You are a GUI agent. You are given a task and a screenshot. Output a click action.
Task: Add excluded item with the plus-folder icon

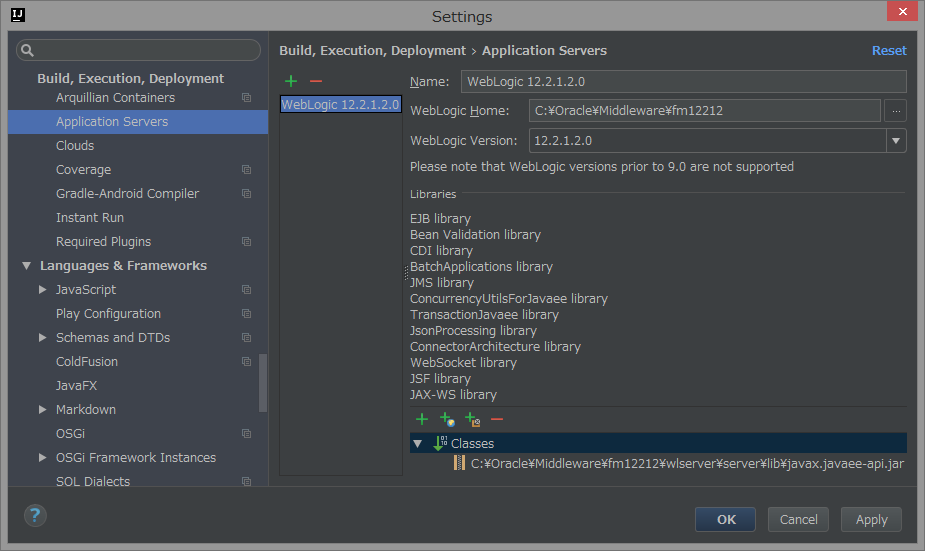coord(473,419)
